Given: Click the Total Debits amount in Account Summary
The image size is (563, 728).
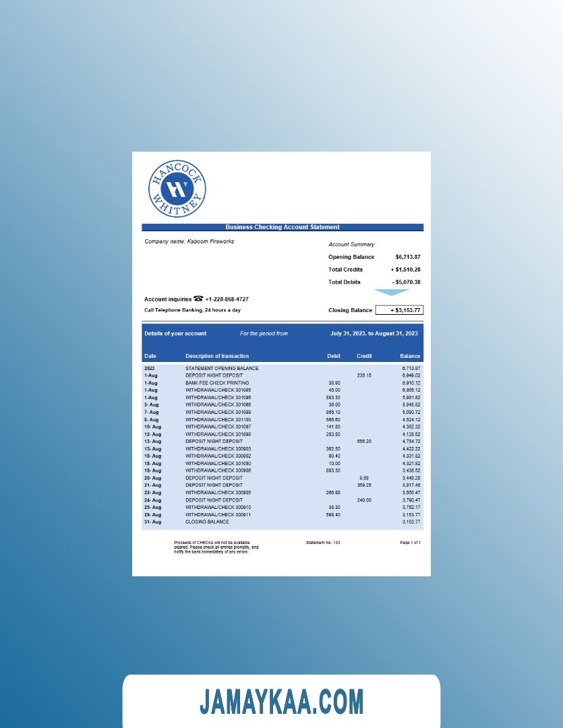Looking at the screenshot, I should (x=406, y=282).
